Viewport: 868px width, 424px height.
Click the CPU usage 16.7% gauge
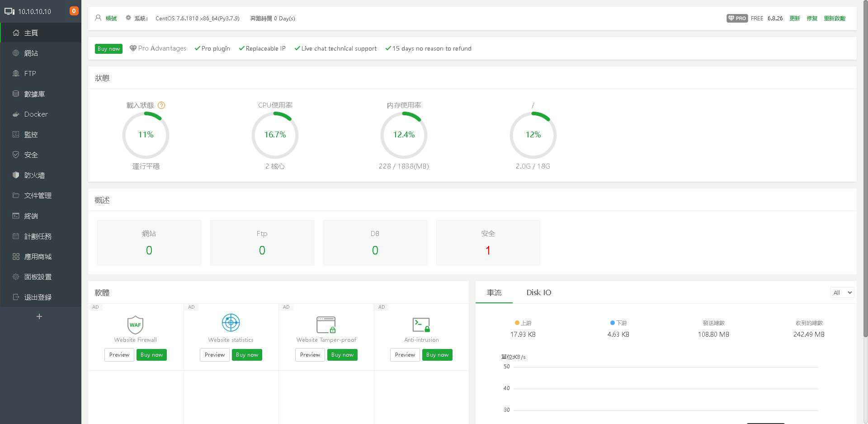tap(275, 135)
